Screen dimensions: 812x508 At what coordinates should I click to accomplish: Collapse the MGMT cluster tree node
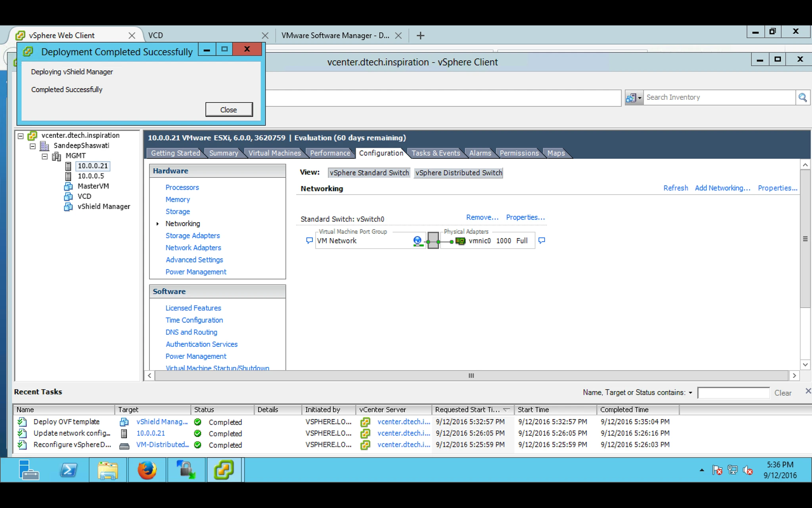coord(45,156)
